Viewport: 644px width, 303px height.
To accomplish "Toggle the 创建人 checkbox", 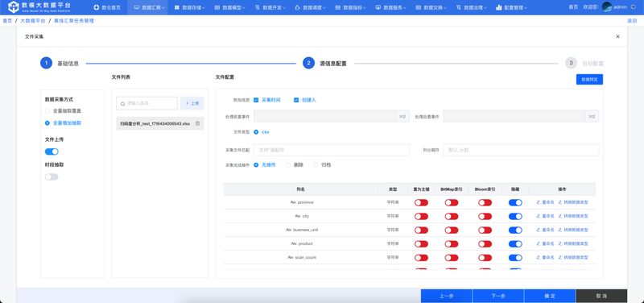I will pos(296,100).
